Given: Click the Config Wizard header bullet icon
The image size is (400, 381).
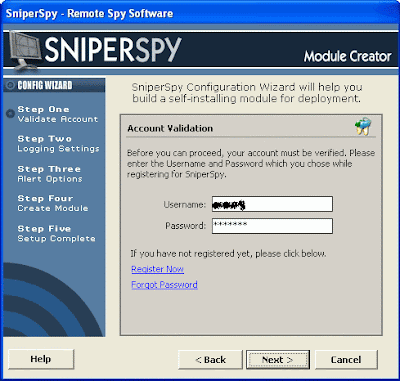Looking at the screenshot, I should coord(10,86).
